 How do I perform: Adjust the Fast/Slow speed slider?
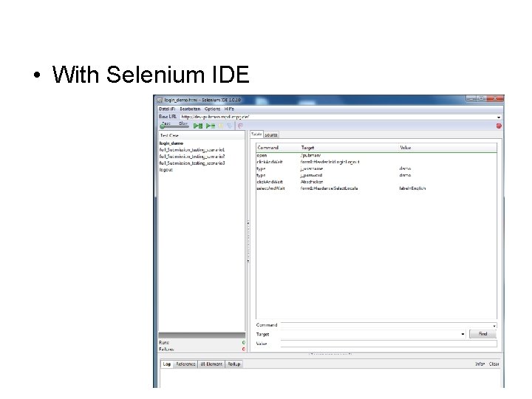coord(174,126)
